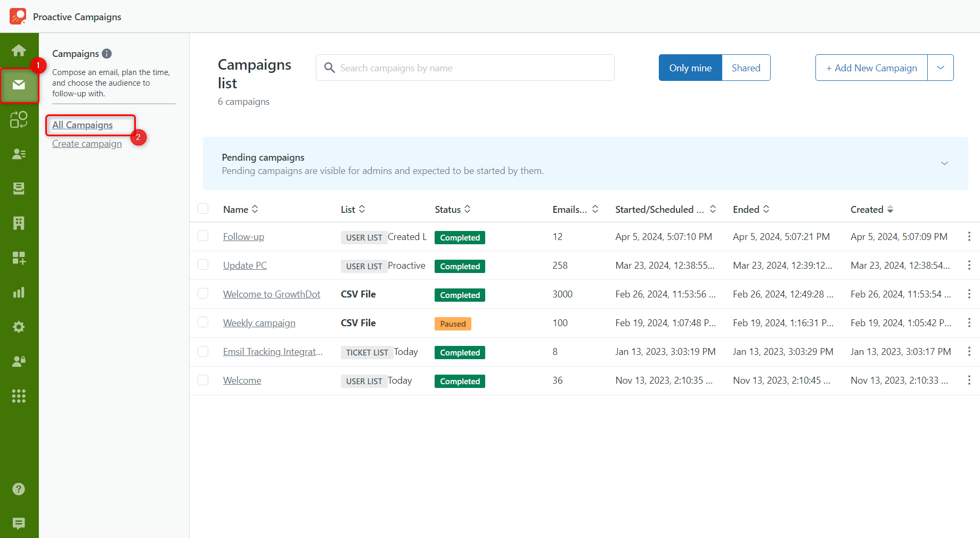Click the Search campaigns by name field
Image resolution: width=980 pixels, height=538 pixels.
click(x=465, y=68)
